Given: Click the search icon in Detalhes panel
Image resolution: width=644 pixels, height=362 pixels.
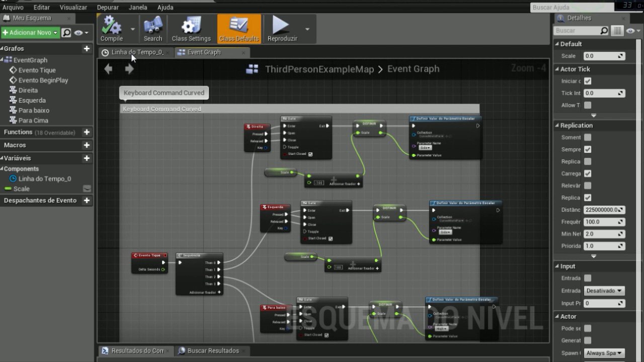Looking at the screenshot, I should [x=604, y=31].
